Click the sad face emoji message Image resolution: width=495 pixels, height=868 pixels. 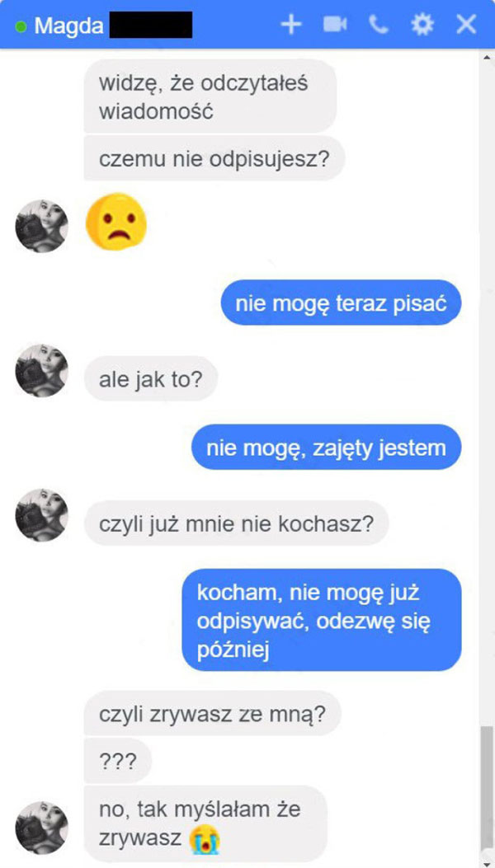(115, 222)
